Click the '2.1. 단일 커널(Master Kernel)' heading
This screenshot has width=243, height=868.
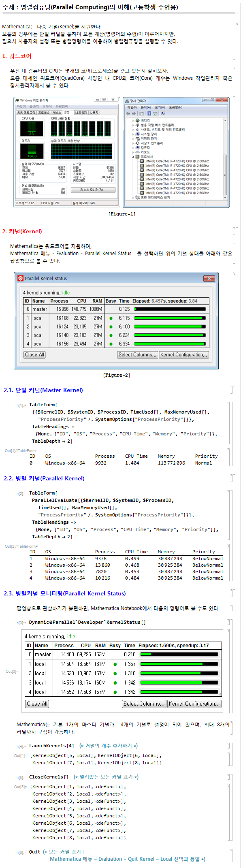43,390
